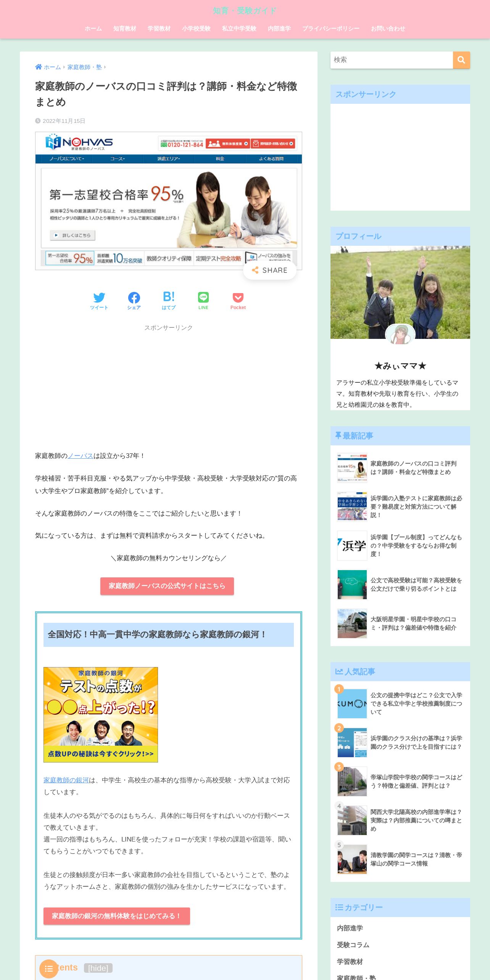Select the 学習教材 category in sidebar
Image resolution: width=490 pixels, height=980 pixels.
click(350, 962)
